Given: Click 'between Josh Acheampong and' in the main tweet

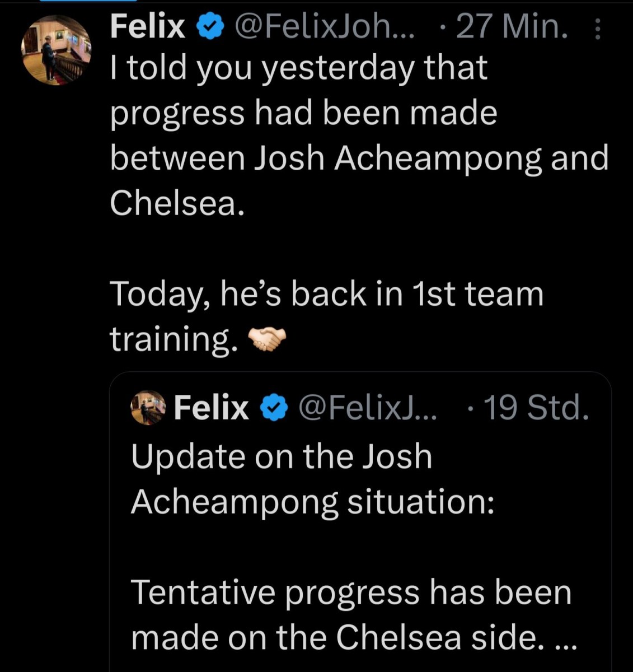Looking at the screenshot, I should (359, 158).
